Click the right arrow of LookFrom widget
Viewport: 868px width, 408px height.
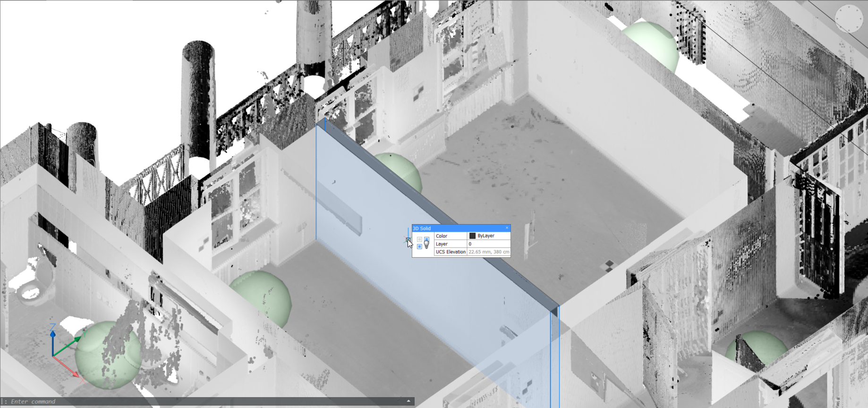[861, 19]
